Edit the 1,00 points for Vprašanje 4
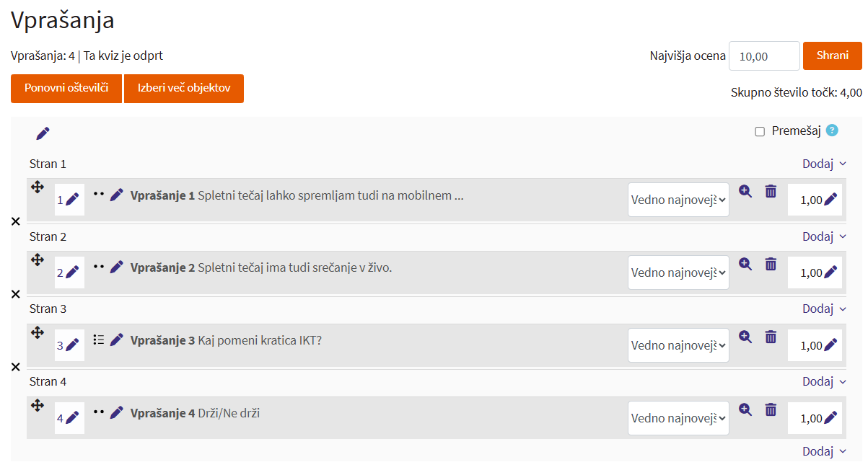 click(830, 417)
